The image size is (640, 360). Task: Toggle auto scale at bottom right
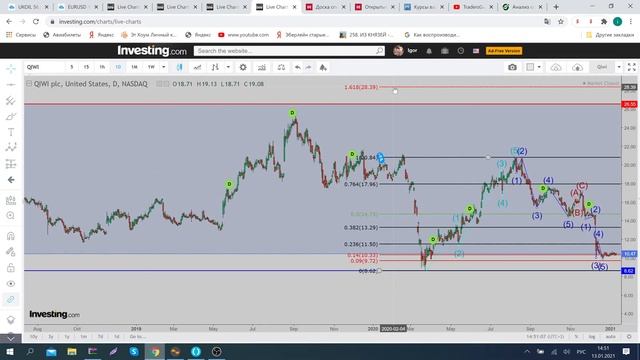point(611,337)
